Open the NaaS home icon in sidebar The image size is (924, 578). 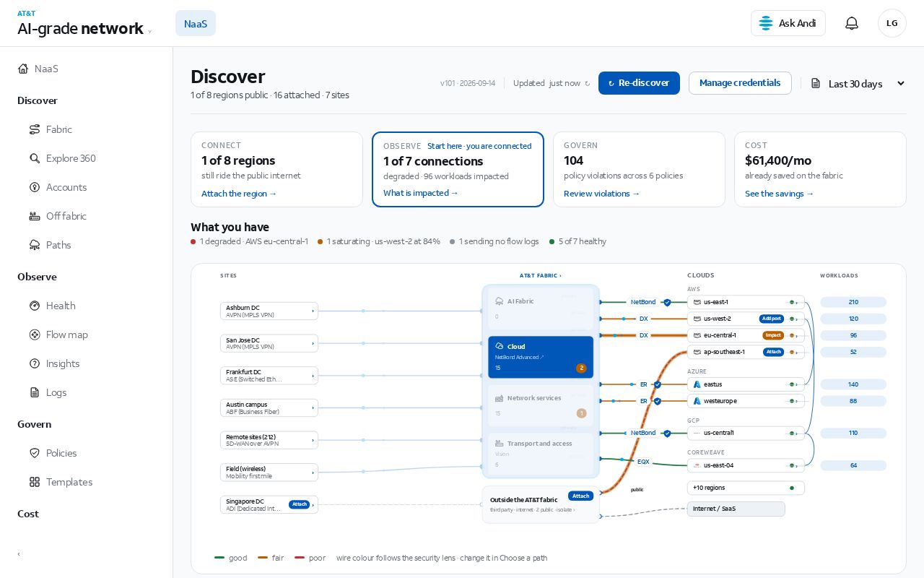click(23, 69)
